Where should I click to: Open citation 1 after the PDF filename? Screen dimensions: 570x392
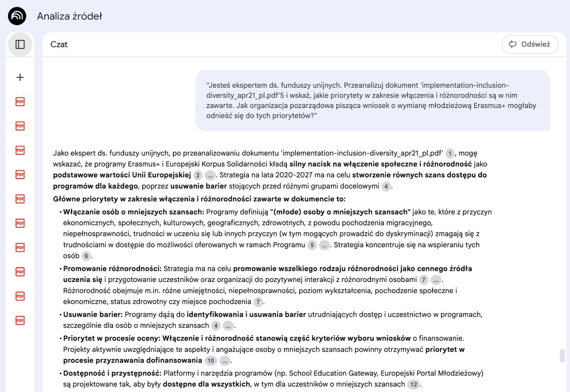tap(450, 154)
